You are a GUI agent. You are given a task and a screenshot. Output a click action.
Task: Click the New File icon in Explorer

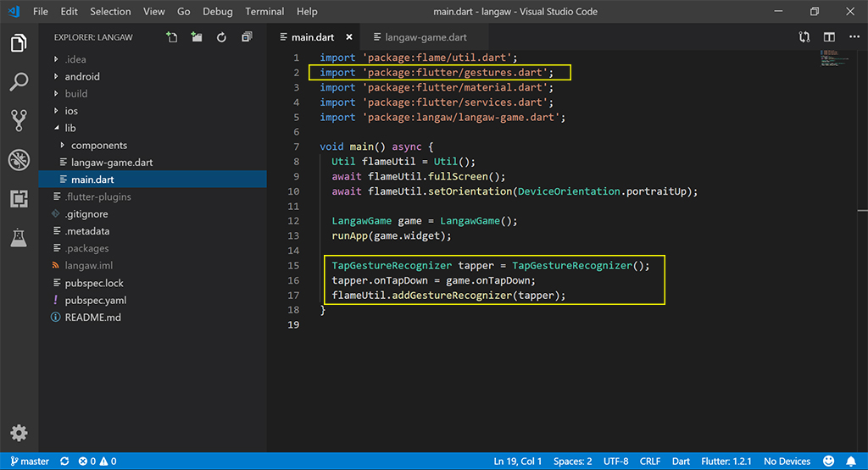point(172,37)
